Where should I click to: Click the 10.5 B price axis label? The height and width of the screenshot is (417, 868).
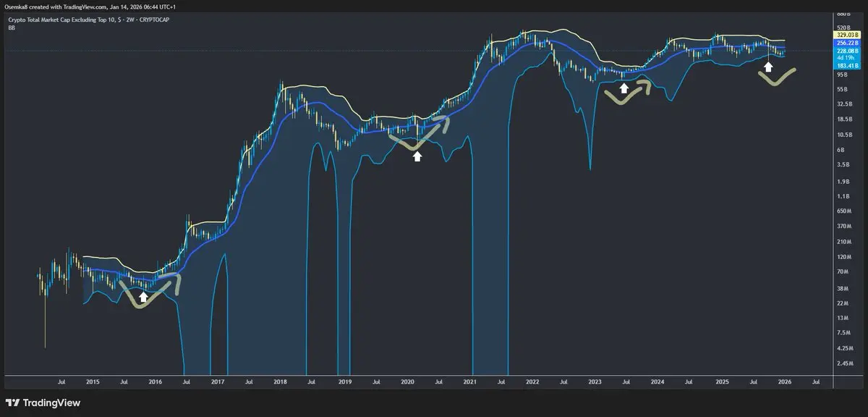click(843, 135)
